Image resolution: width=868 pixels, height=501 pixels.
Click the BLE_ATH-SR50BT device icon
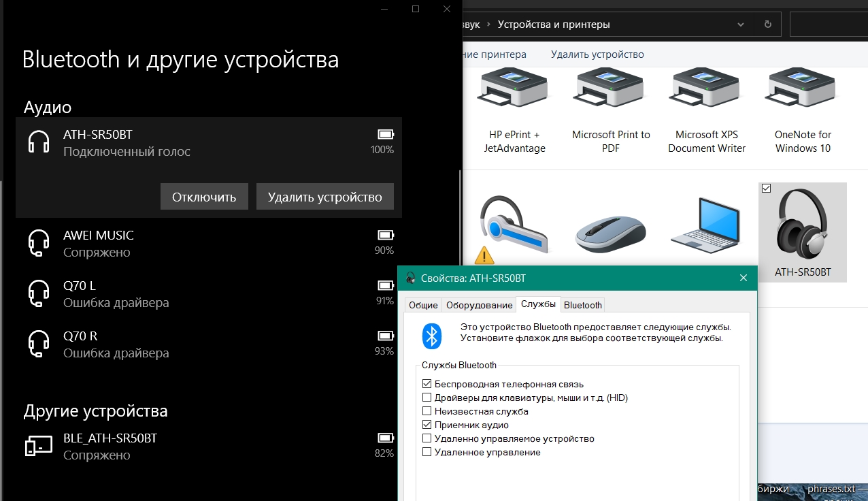point(39,445)
